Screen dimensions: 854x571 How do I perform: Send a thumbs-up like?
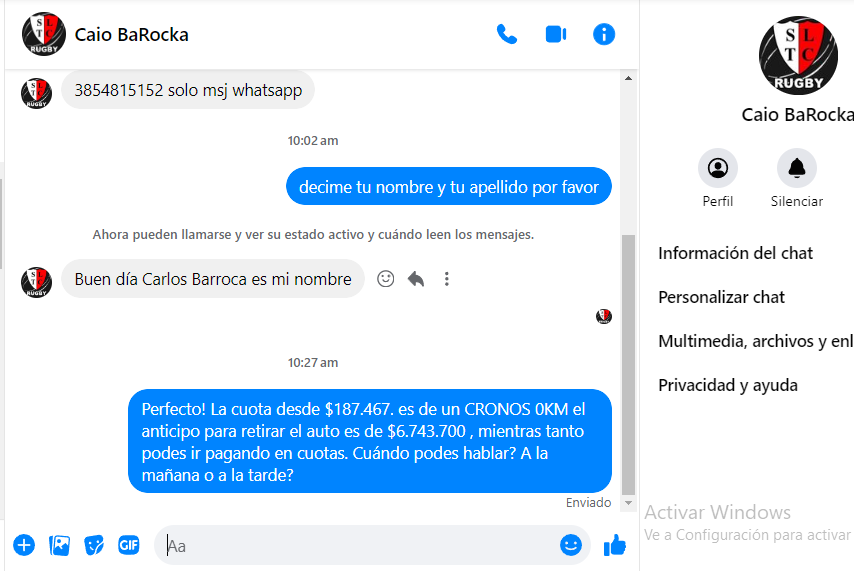tap(615, 545)
